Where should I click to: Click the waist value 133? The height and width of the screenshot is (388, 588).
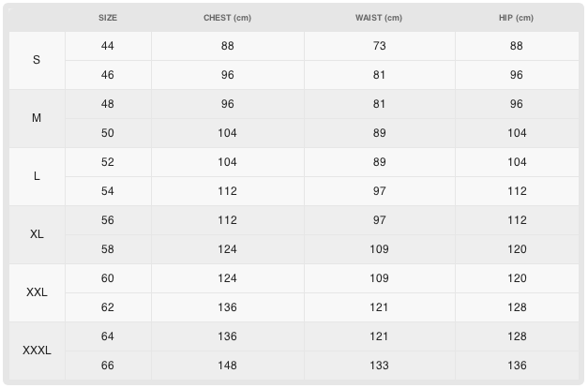click(379, 366)
